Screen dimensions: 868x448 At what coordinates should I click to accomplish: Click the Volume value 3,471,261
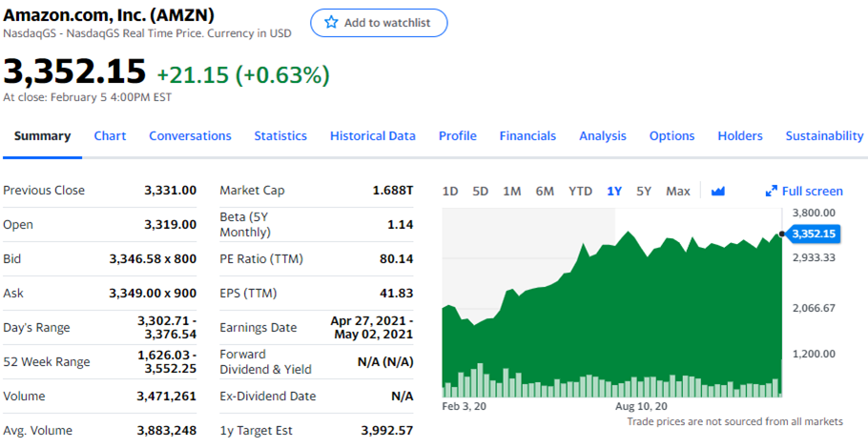pyautogui.click(x=167, y=396)
